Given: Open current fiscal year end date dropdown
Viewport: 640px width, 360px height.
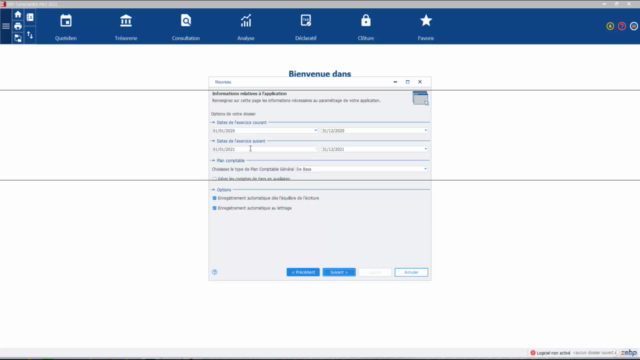Looking at the screenshot, I should [425, 131].
